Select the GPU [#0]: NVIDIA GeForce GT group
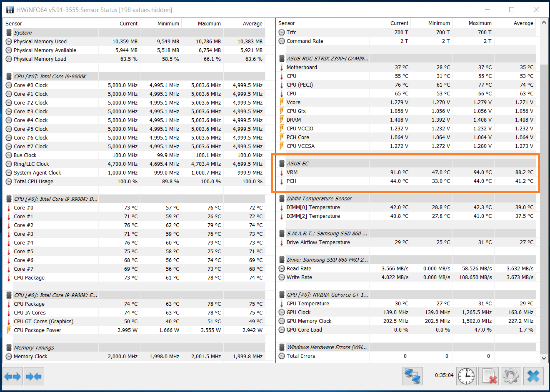Viewport: 550px width, 392px height. click(x=406, y=295)
